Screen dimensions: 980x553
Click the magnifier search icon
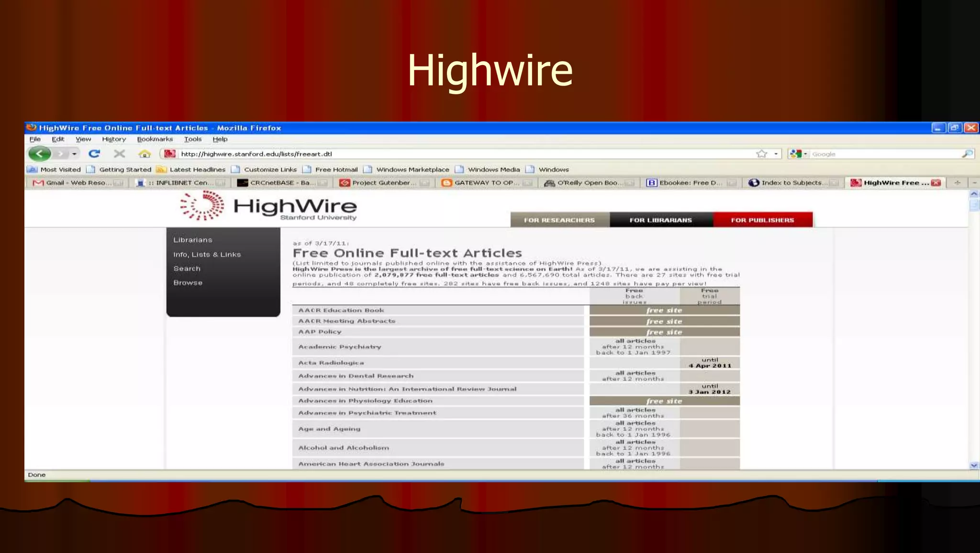click(x=967, y=154)
